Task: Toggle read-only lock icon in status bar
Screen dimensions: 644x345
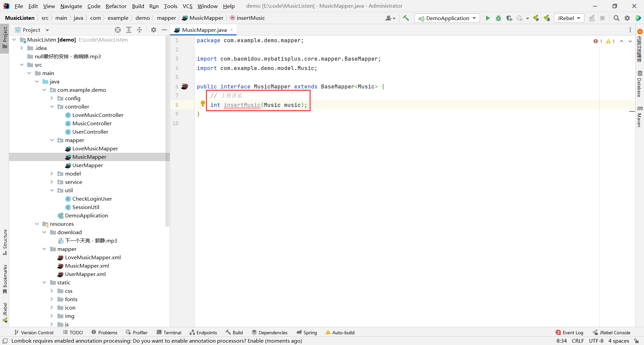Action: tap(636, 341)
